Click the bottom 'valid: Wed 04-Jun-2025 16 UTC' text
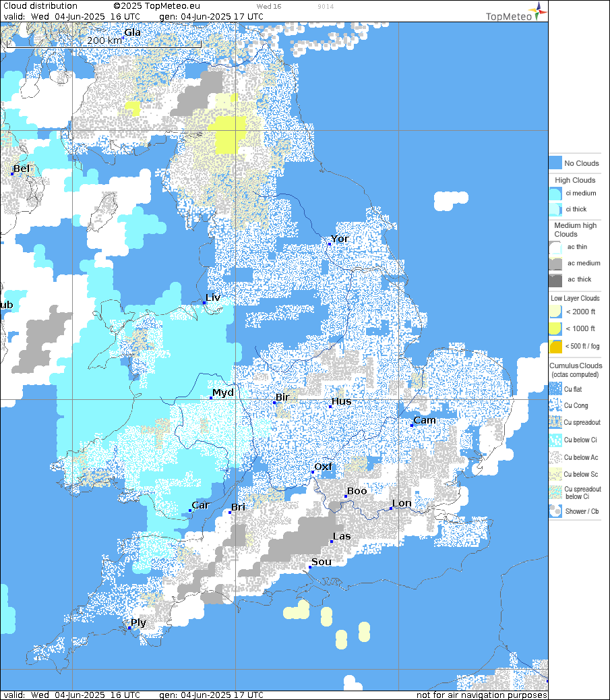The height and width of the screenshot is (700, 610). pyautogui.click(x=72, y=695)
